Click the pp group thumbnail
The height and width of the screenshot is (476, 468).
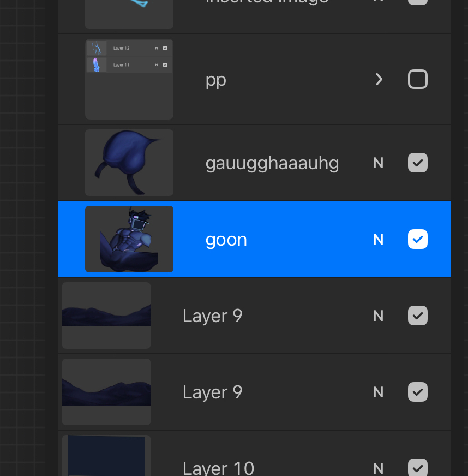(129, 79)
